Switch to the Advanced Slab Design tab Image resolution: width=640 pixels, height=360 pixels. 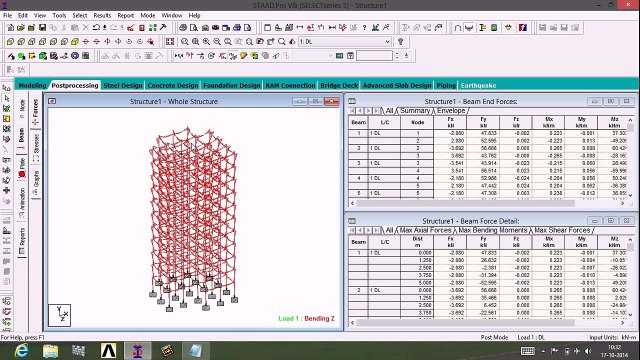coord(397,85)
